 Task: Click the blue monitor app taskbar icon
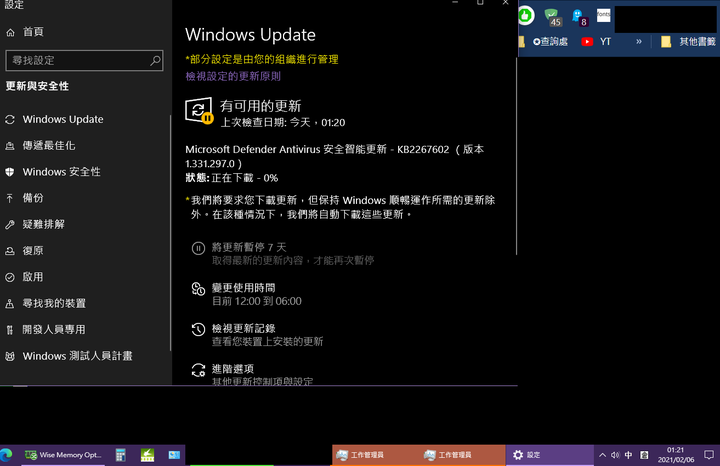pos(174,455)
